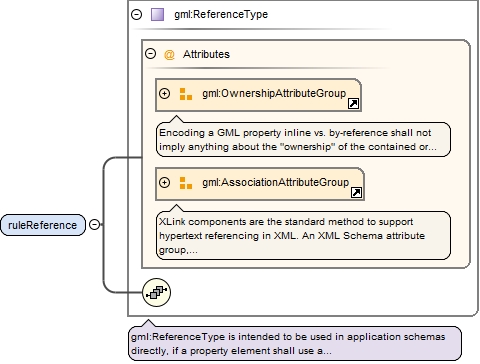Click the ReferenceType description annotation
The height and width of the screenshot is (364, 480).
pos(295,344)
